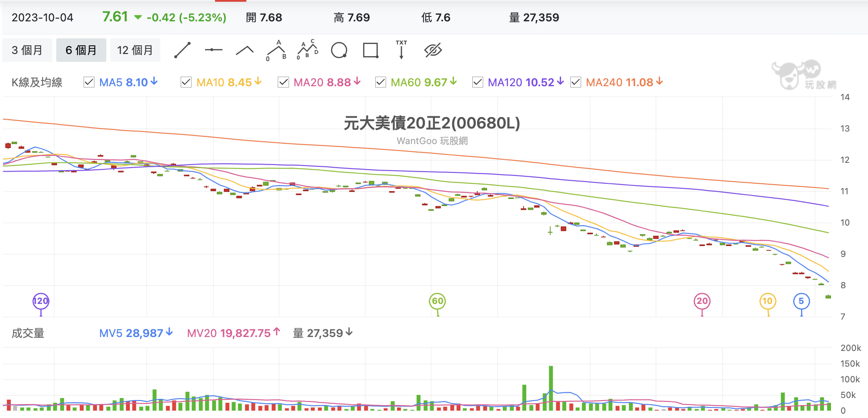Viewport: 868px width, 418px height.
Task: Click the MA120 10.52 label
Action: (526, 82)
